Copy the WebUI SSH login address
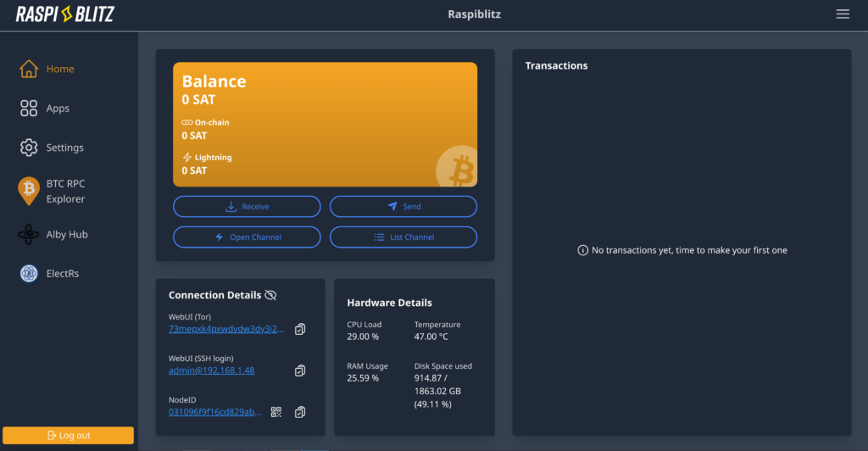868x451 pixels. pos(300,370)
